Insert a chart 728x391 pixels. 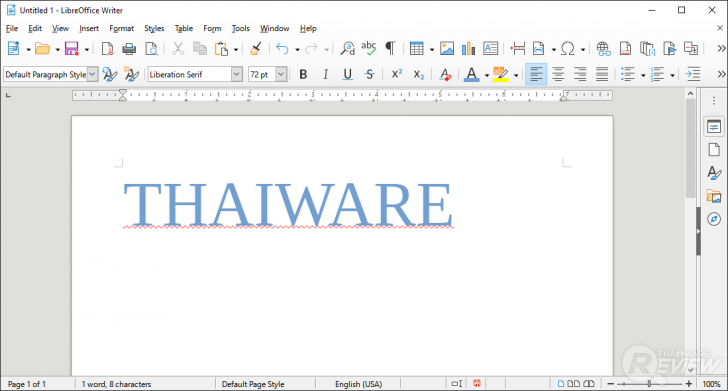tap(468, 48)
